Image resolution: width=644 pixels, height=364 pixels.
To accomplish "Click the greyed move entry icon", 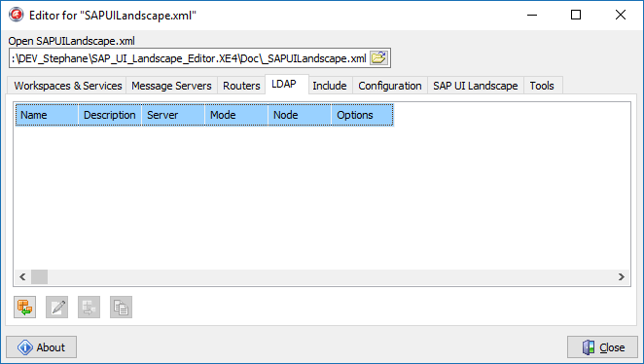I will (89, 307).
